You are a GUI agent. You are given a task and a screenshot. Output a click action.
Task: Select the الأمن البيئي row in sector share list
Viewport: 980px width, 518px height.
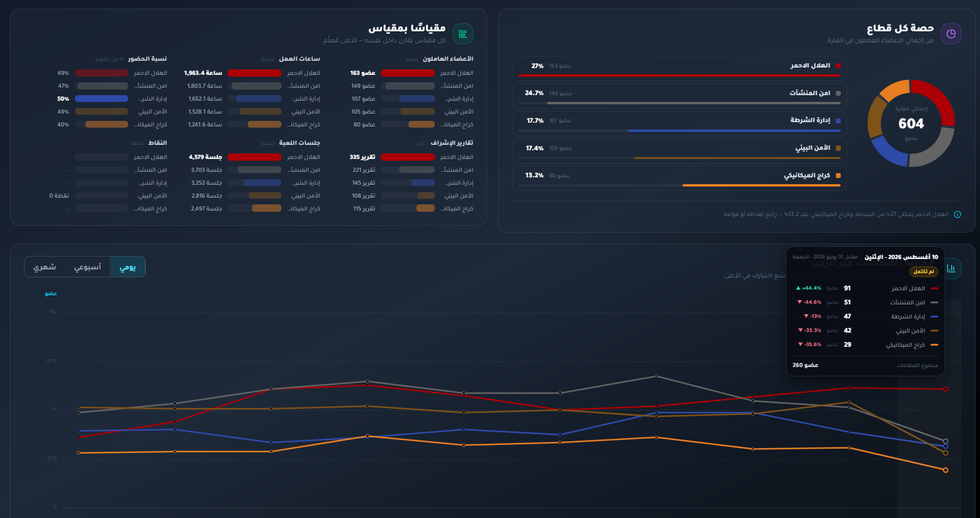(679, 150)
